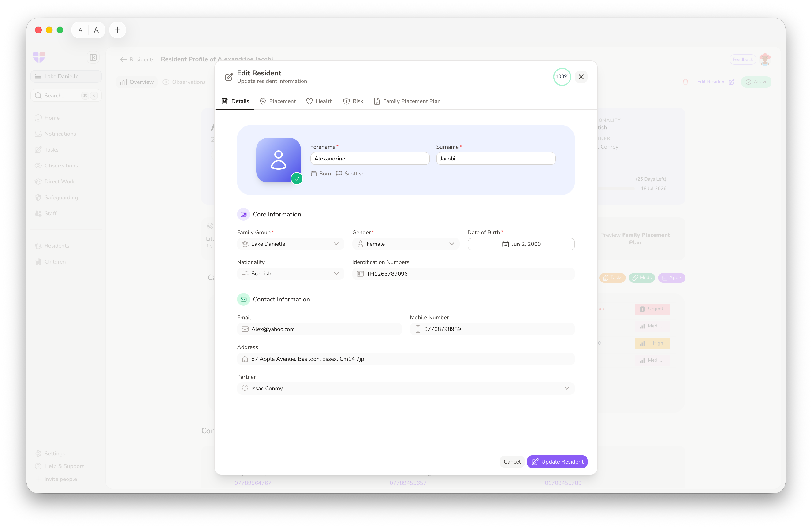Close the Edit Resident dialog
The image size is (812, 528).
[581, 77]
